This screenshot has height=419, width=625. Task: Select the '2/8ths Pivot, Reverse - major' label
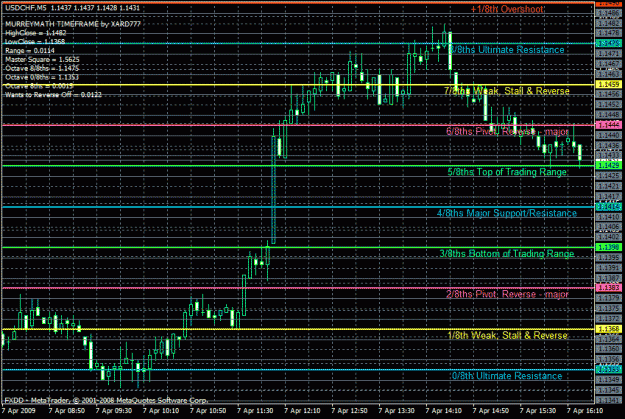507,295
